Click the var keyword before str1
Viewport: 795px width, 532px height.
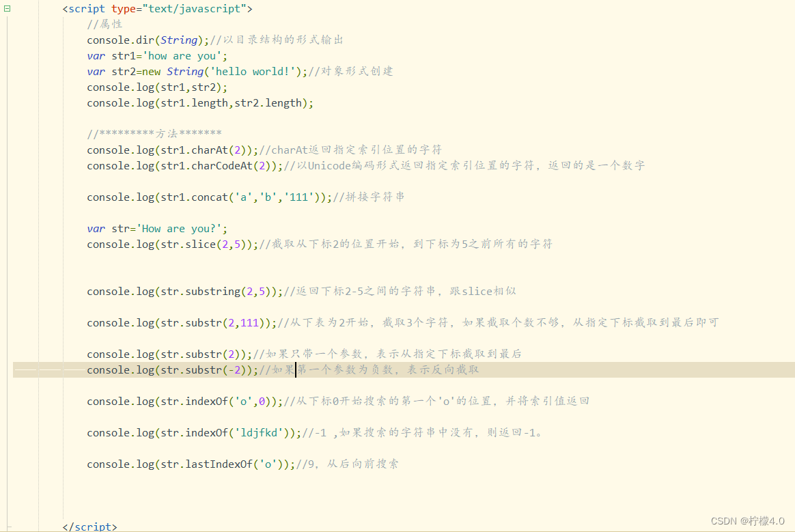tap(96, 55)
